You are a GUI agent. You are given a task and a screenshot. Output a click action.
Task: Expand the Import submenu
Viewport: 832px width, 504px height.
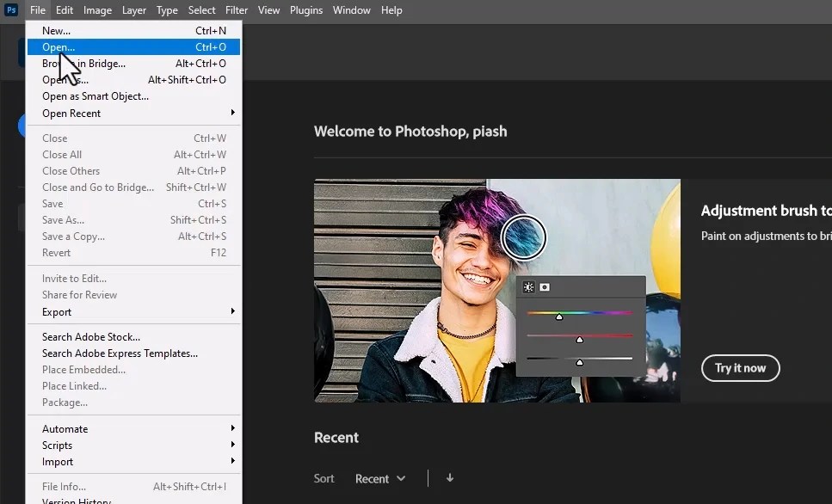pos(57,462)
